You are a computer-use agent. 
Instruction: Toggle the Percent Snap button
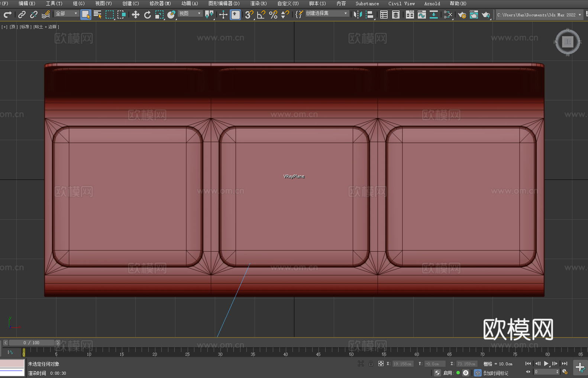pyautogui.click(x=273, y=14)
